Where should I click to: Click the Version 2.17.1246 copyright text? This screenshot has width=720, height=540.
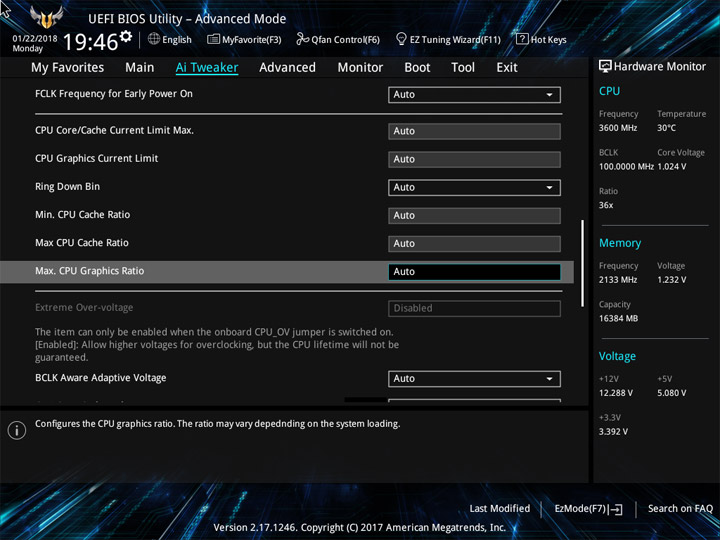[x=360, y=528]
